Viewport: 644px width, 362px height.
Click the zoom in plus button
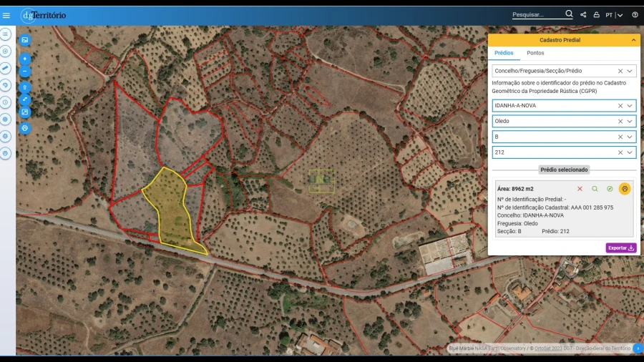point(25,59)
